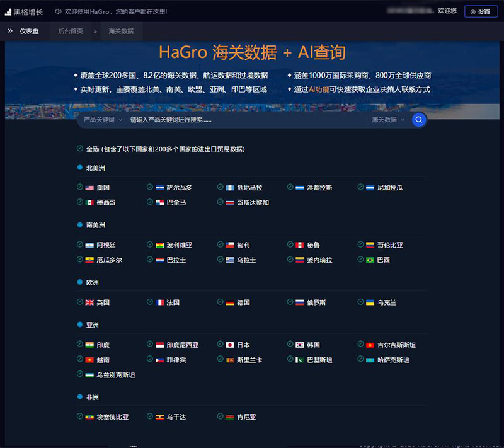Click the United States flag icon
This screenshot has height=448, width=504.
click(x=89, y=188)
